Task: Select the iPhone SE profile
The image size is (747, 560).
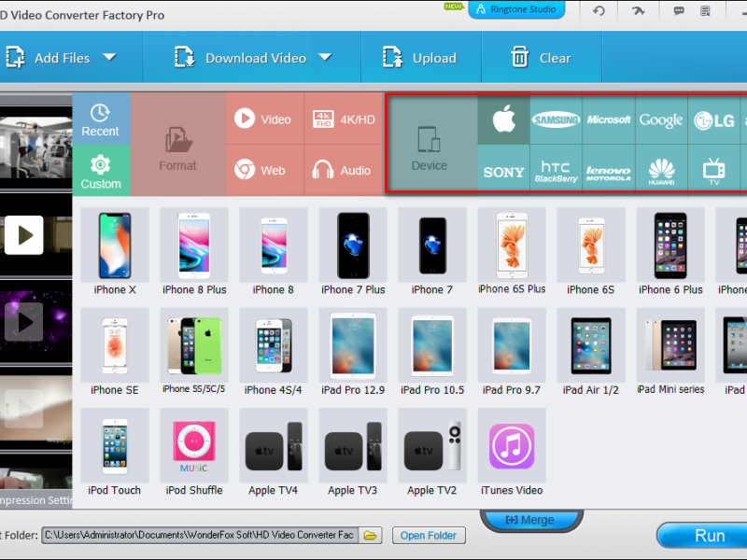Action: click(x=115, y=353)
